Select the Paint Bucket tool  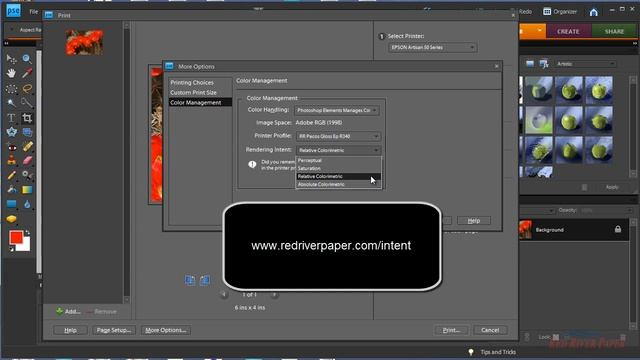click(x=11, y=190)
